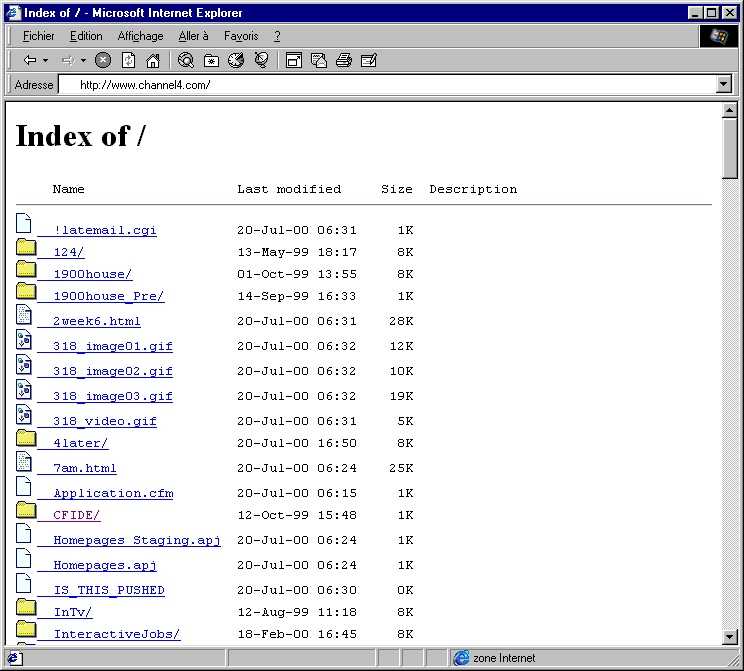Click the folder icon beside CFIDE/
744x671 pixels.
[26, 510]
